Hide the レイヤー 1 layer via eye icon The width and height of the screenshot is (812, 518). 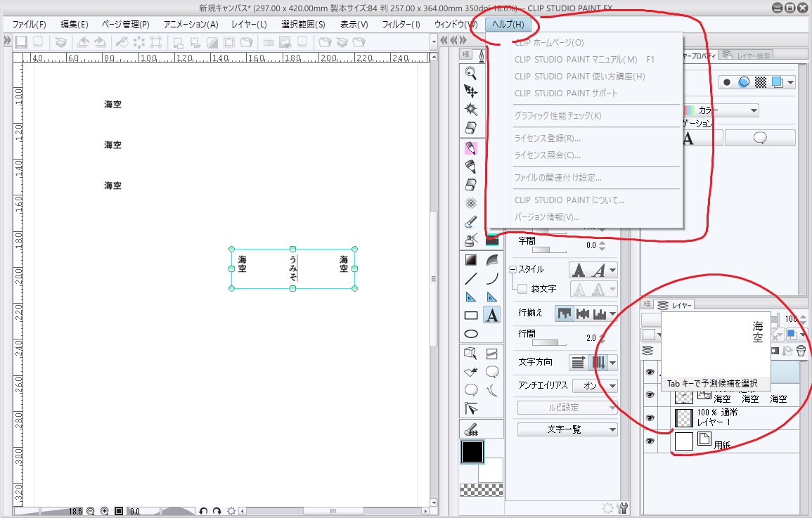[x=650, y=417]
